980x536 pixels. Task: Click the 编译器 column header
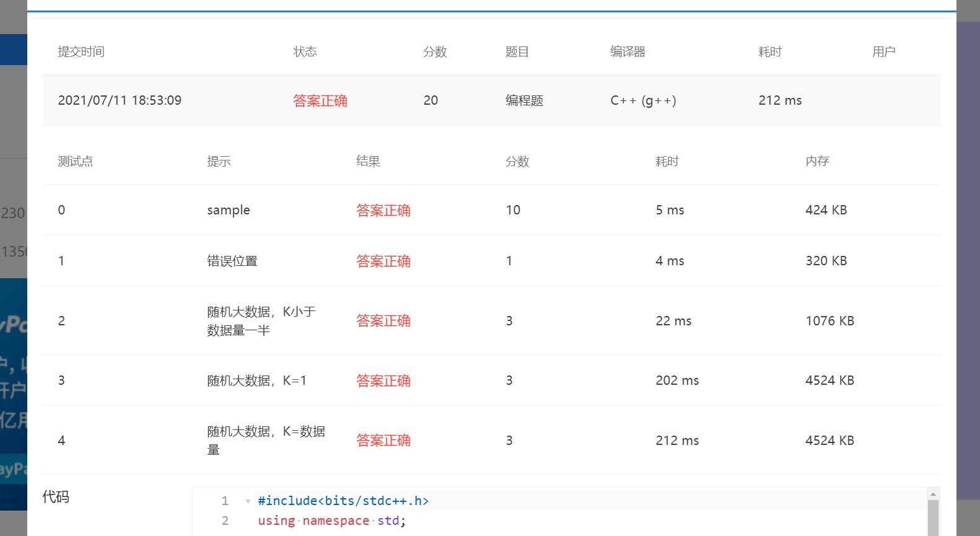pyautogui.click(x=628, y=51)
